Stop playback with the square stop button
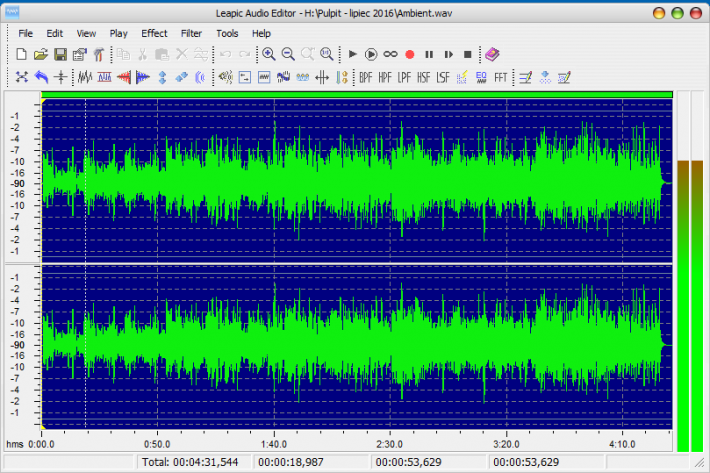 pos(468,55)
